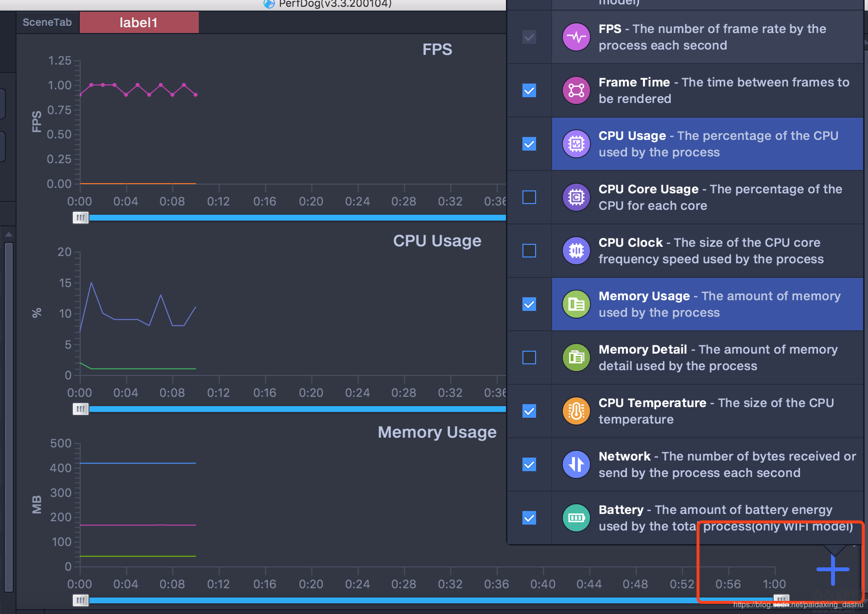This screenshot has height=614, width=868.
Task: Disable the Network metric checkbox
Action: 529,464
